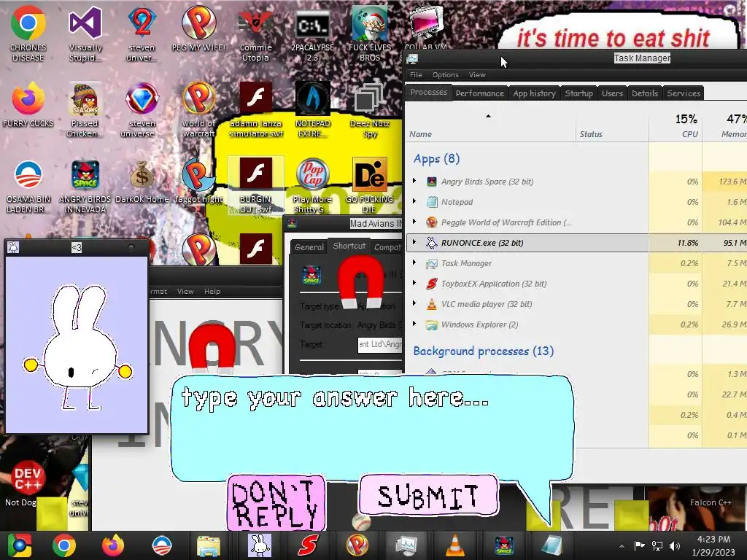
Task: Click the ToyboxEX red S taskbar icon
Action: tap(309, 545)
